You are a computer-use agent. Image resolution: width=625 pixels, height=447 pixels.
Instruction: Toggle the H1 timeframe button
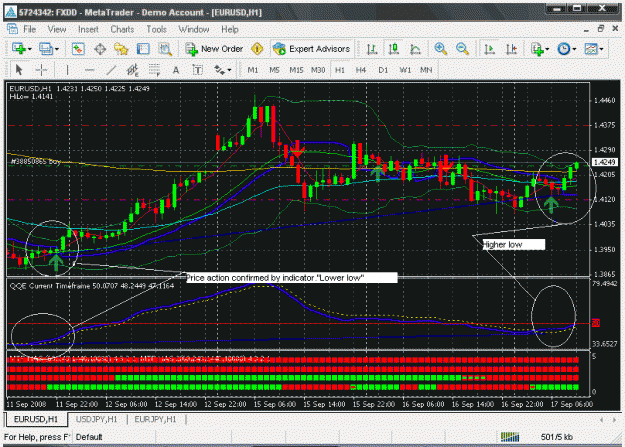[x=340, y=70]
